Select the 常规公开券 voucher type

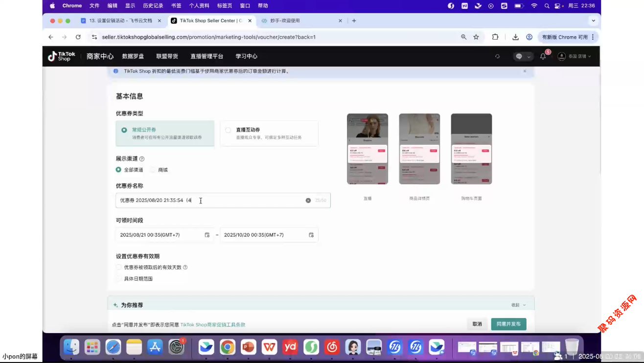pyautogui.click(x=124, y=130)
